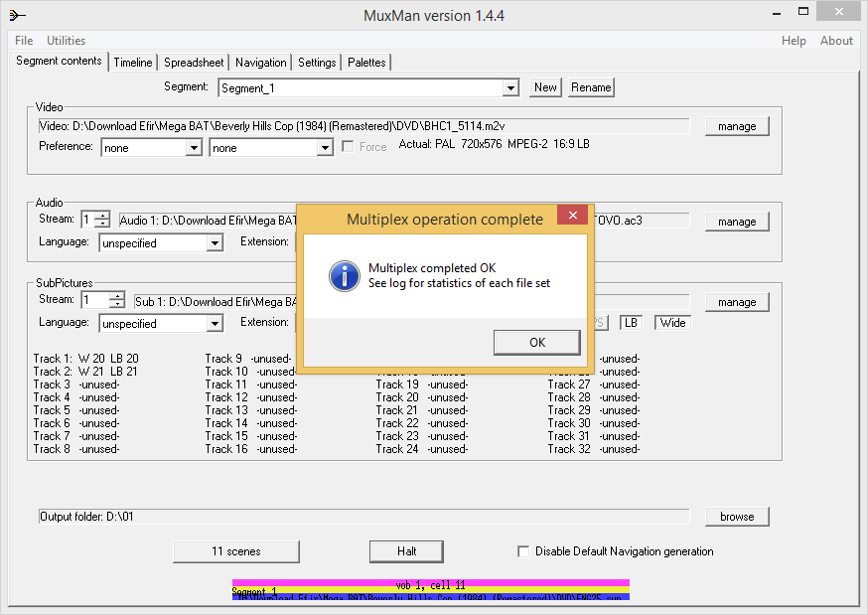The width and height of the screenshot is (868, 615).
Task: Click the blue info icon in dialog
Action: (x=345, y=275)
